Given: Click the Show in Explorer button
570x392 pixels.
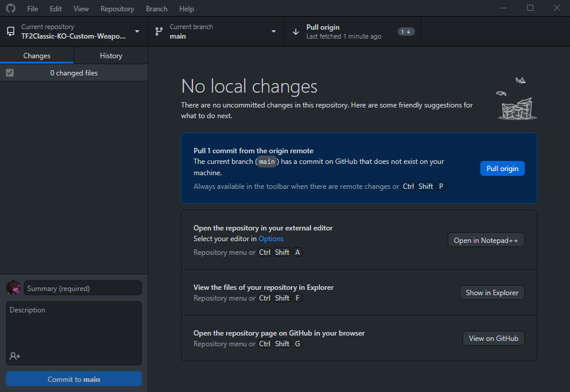Looking at the screenshot, I should tap(492, 293).
